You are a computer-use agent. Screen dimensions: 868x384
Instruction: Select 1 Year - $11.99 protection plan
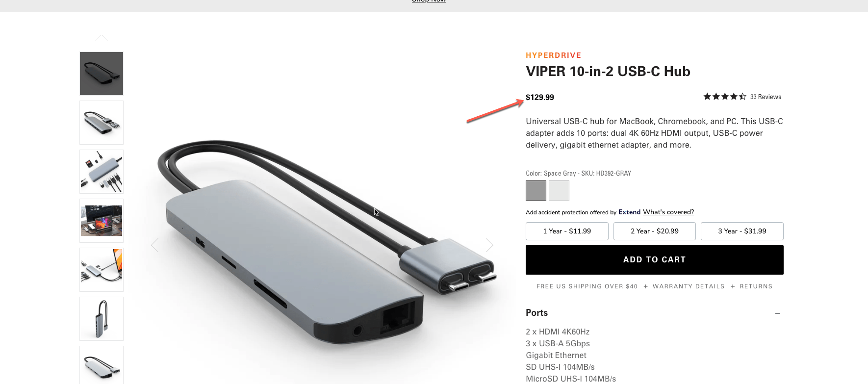tap(567, 231)
